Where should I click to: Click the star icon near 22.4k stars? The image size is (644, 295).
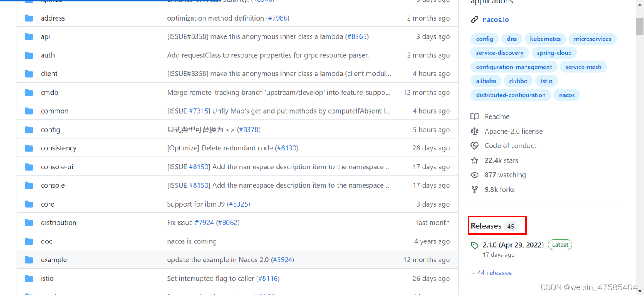coord(474,160)
